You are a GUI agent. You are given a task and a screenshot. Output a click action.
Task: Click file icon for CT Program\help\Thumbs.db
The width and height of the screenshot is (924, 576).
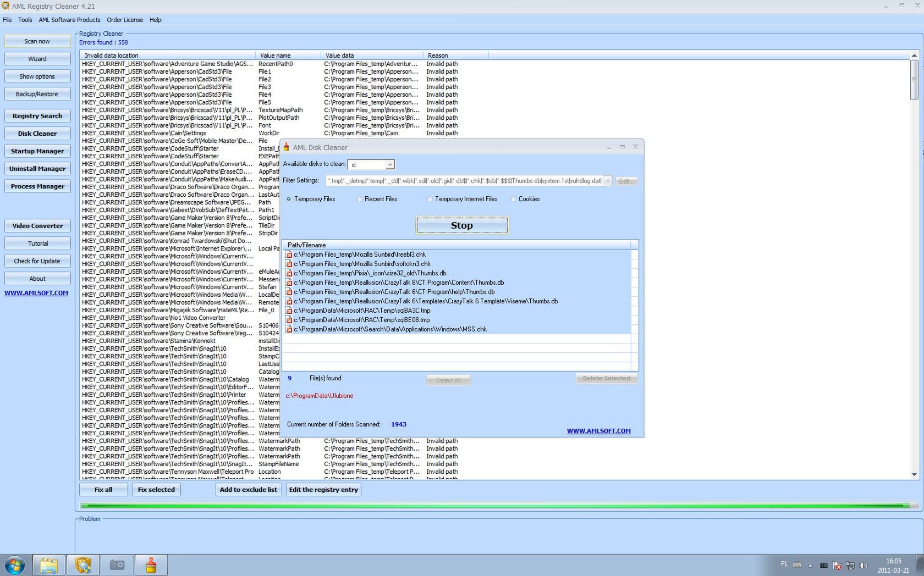coord(289,292)
